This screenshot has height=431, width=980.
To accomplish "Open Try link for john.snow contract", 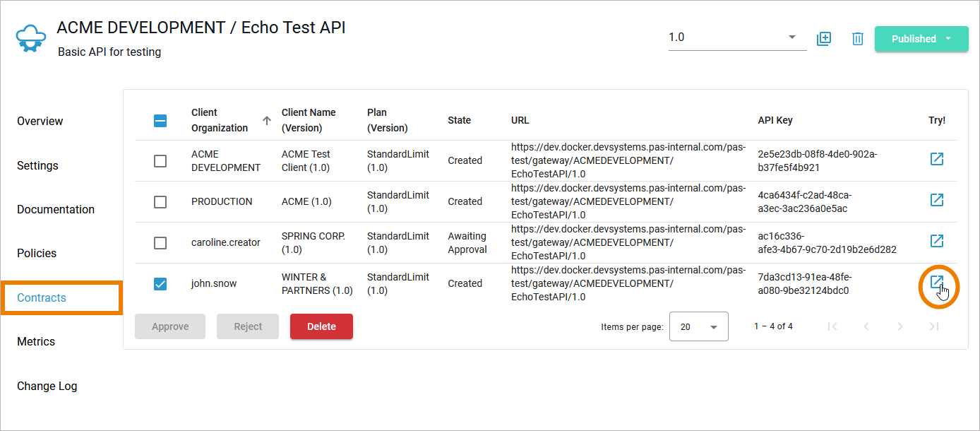I will (x=937, y=283).
